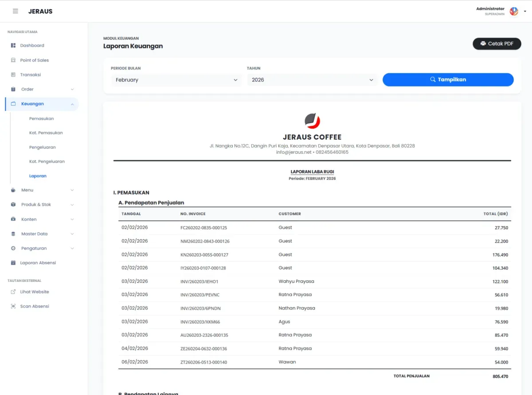532x395 pixels.
Task: Expand the Order menu chevron
Action: coord(72,90)
